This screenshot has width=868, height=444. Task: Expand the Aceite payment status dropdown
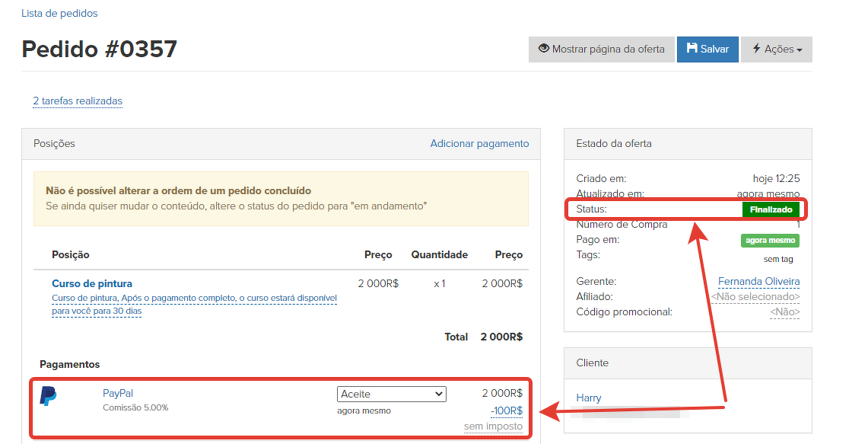[x=391, y=394]
